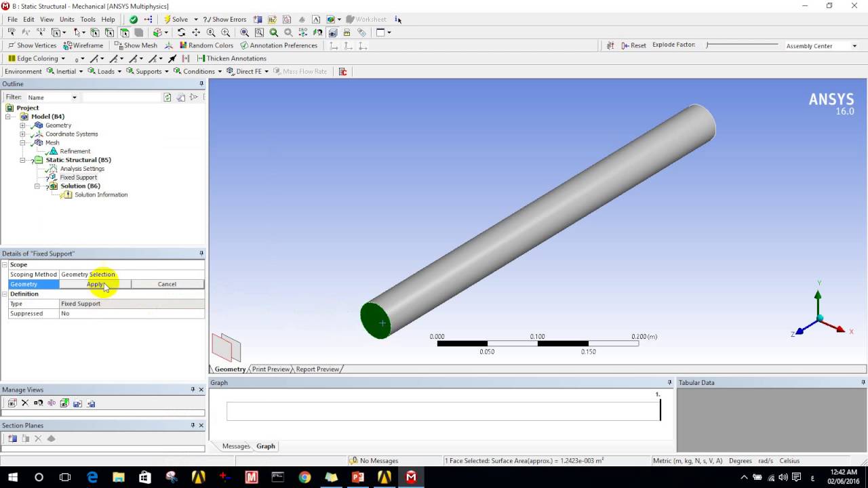
Task: Click the Box Zoom icon
Action: click(x=226, y=33)
